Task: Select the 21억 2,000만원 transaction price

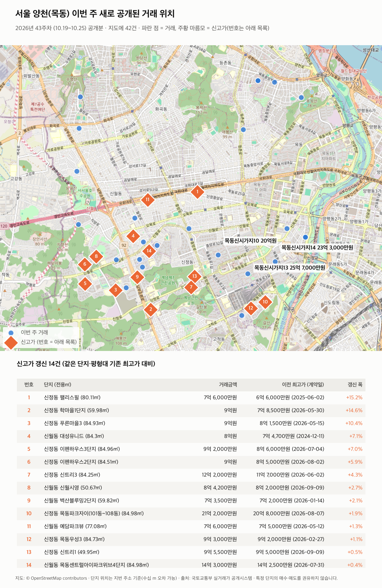Action: pyautogui.click(x=219, y=514)
